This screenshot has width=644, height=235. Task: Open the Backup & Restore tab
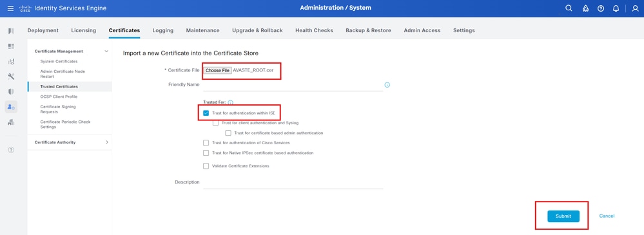(x=368, y=30)
